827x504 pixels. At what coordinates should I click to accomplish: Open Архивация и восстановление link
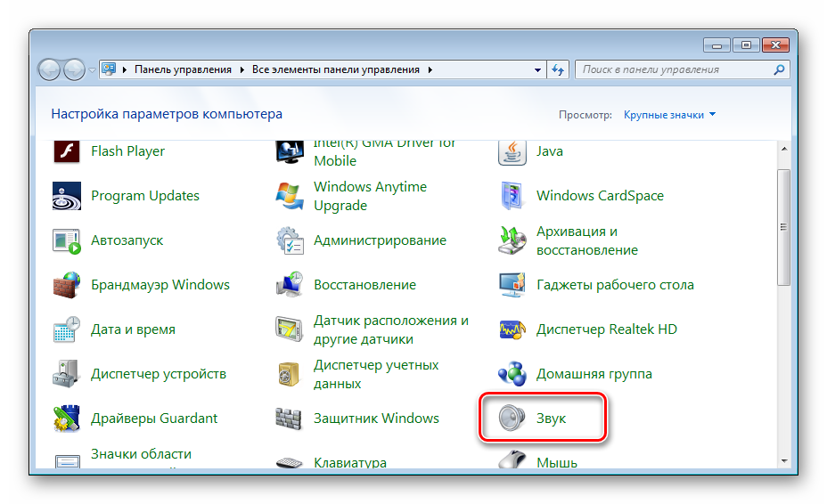point(587,240)
